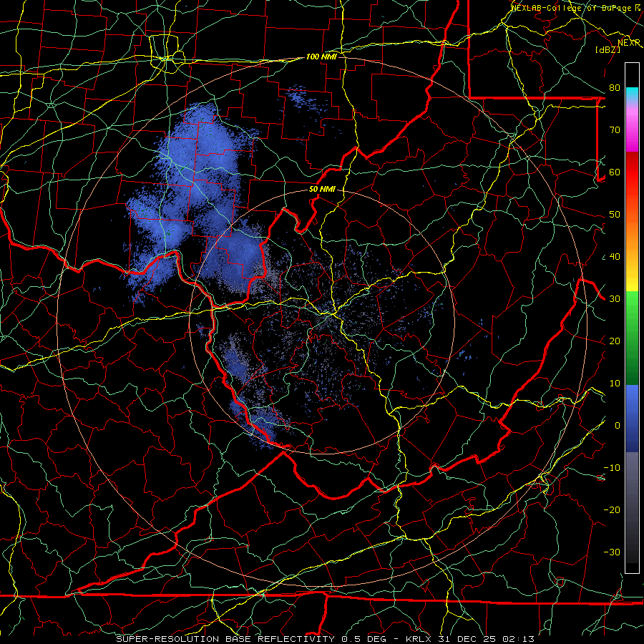Click the -30 value on the dBZ scale

point(612,552)
